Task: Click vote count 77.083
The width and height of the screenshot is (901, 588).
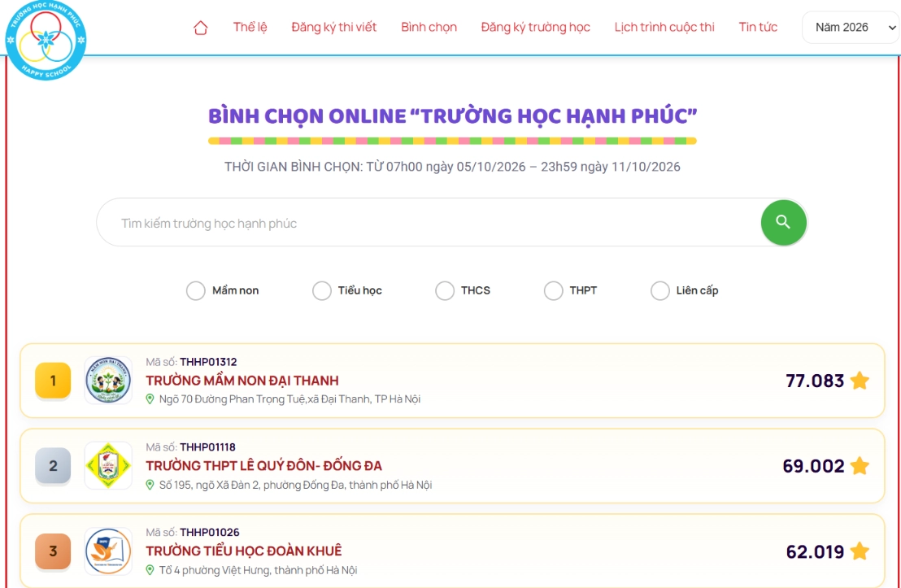Action: 815,381
